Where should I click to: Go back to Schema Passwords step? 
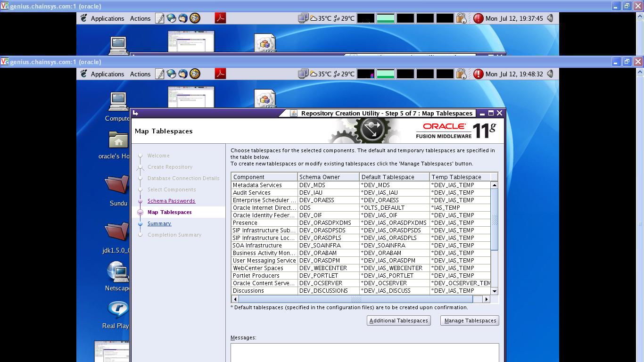coord(171,201)
